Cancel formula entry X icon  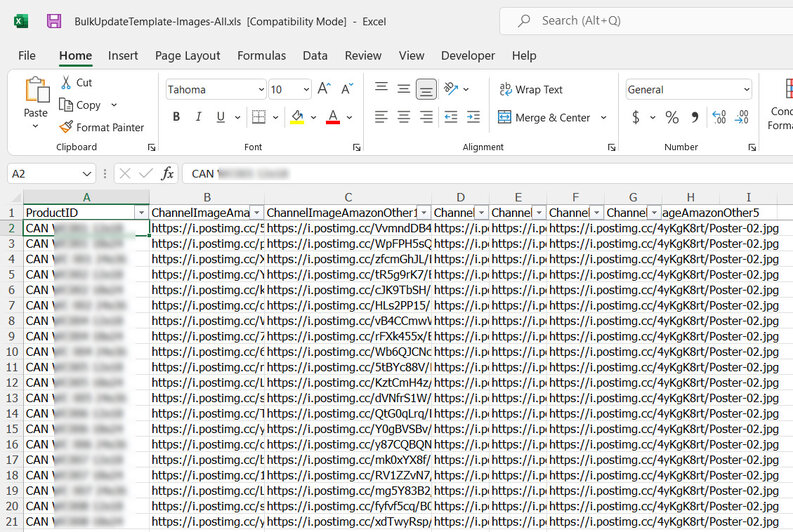[x=125, y=173]
